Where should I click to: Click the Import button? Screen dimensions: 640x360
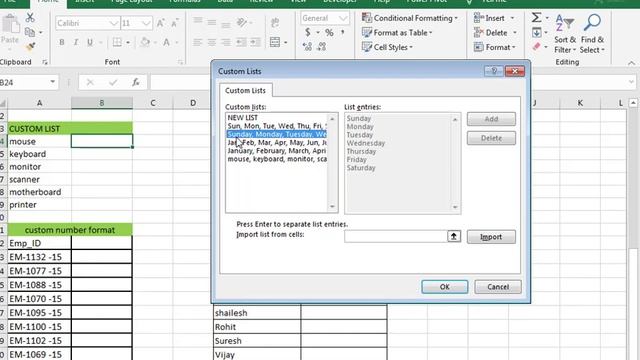pos(491,237)
